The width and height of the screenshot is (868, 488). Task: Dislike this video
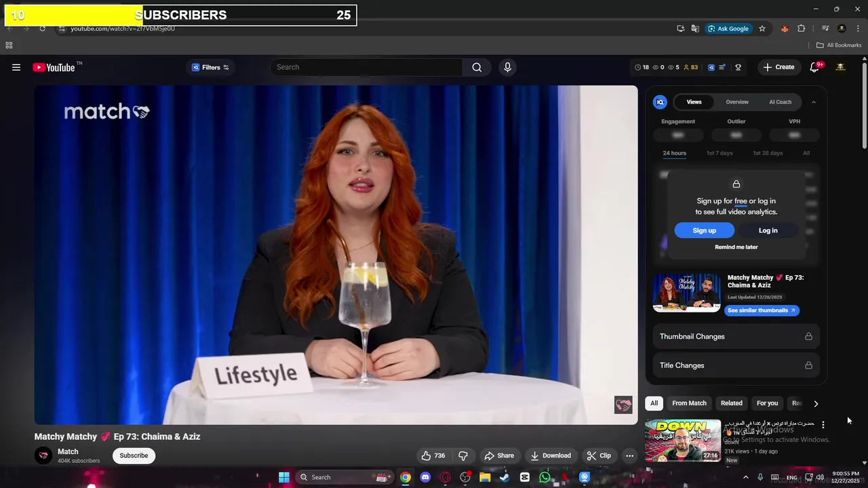[463, 455]
